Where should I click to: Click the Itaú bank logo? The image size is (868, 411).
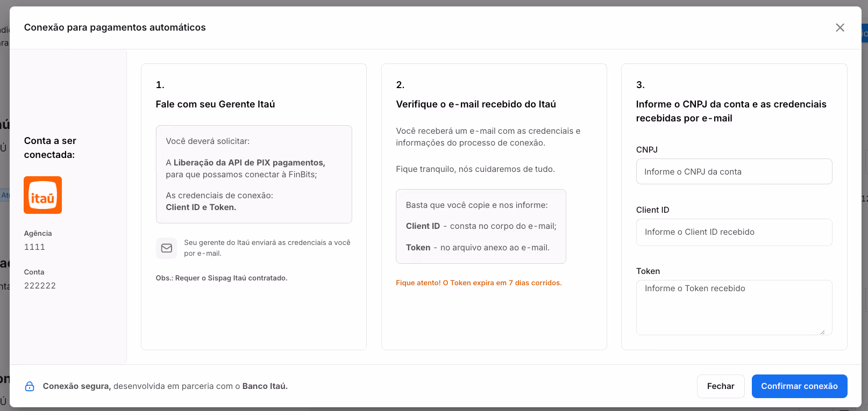42,195
